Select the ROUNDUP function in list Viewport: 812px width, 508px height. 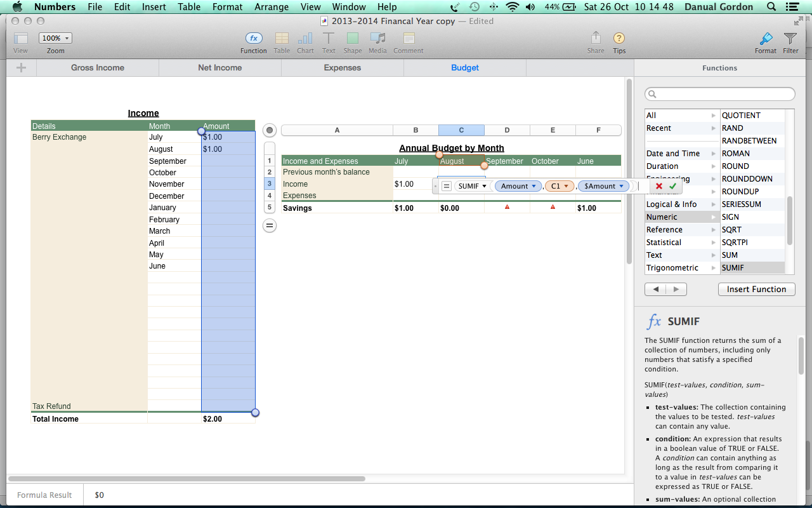(752, 191)
